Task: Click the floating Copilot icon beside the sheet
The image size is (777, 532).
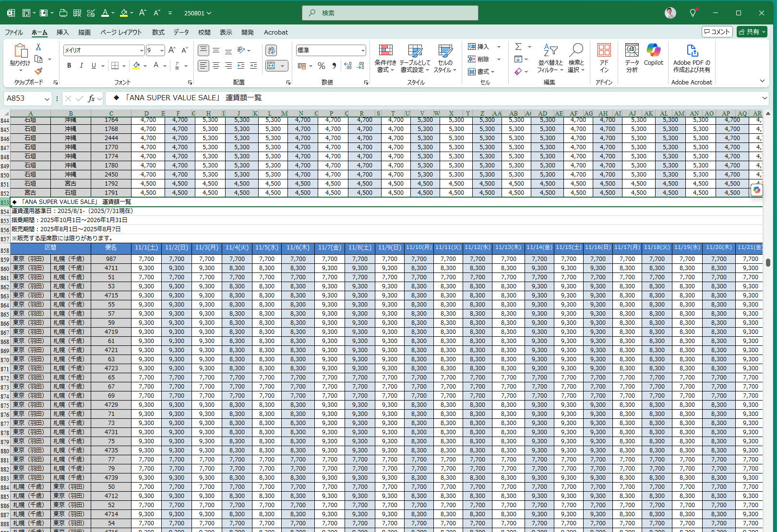Action: pos(757,190)
